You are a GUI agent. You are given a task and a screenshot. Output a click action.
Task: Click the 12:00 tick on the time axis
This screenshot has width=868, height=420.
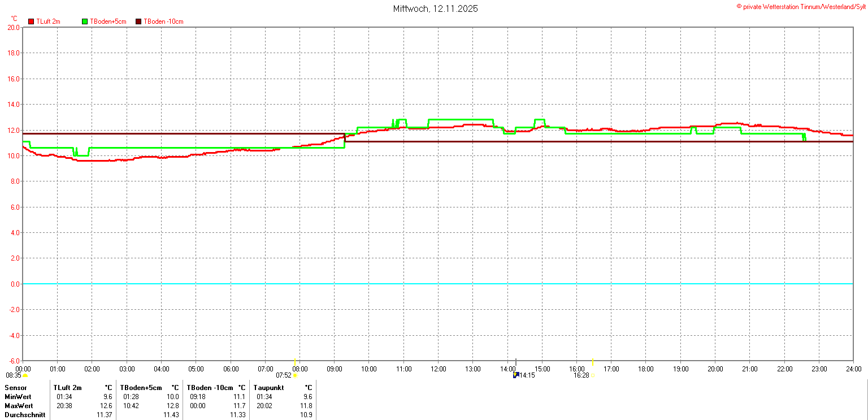(438, 369)
